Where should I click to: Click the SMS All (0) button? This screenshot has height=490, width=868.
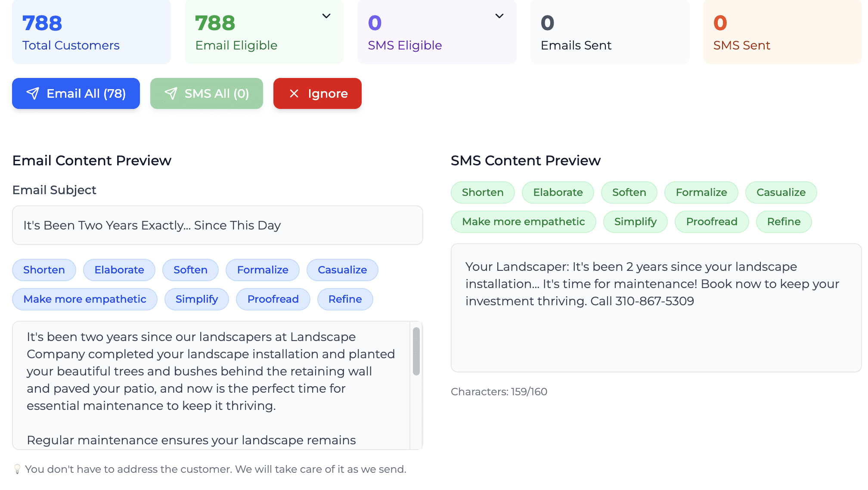(207, 93)
